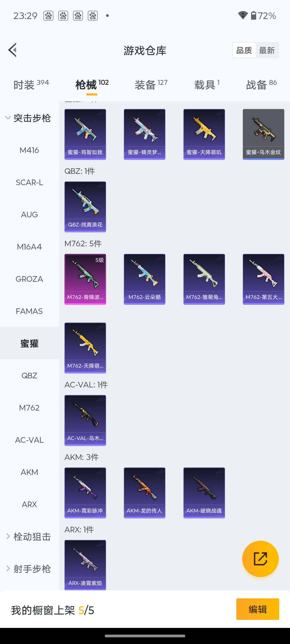290x644 pixels.
Task: Select the ARX-凌霄紫焰 skin
Action: [85, 565]
